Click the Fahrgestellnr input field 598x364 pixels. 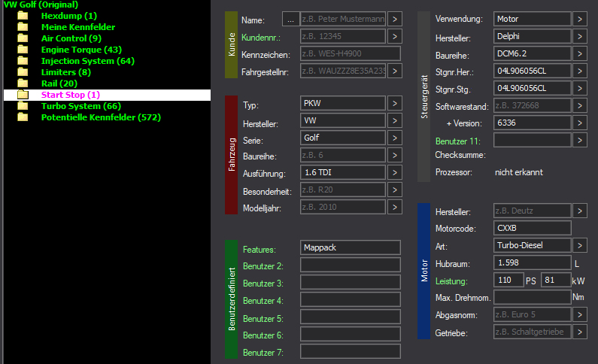[343, 71]
